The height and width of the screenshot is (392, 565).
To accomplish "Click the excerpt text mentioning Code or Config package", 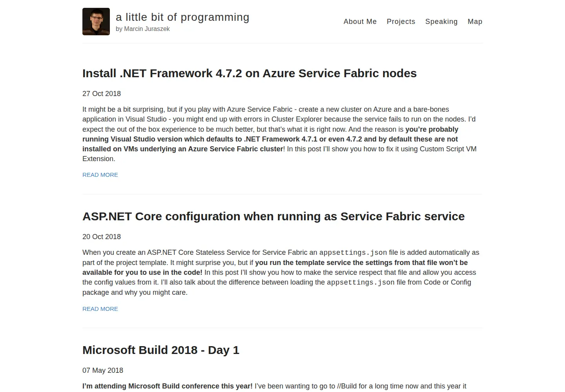I will click(277, 287).
